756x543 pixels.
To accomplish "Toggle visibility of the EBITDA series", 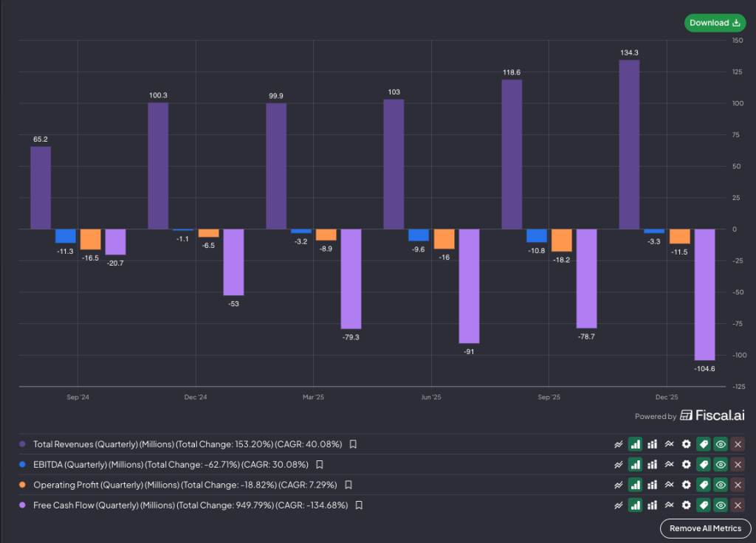I will point(721,465).
